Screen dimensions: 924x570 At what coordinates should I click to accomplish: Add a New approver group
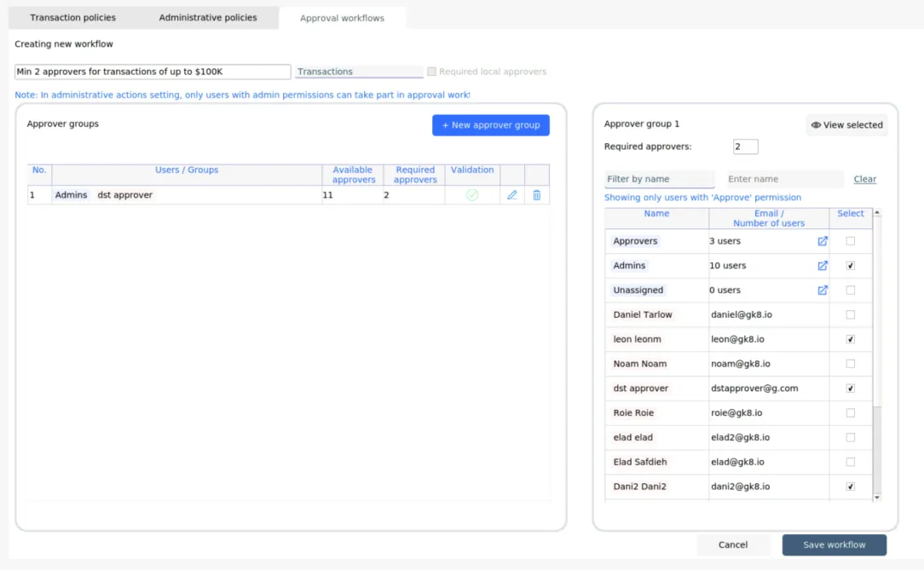tap(491, 125)
